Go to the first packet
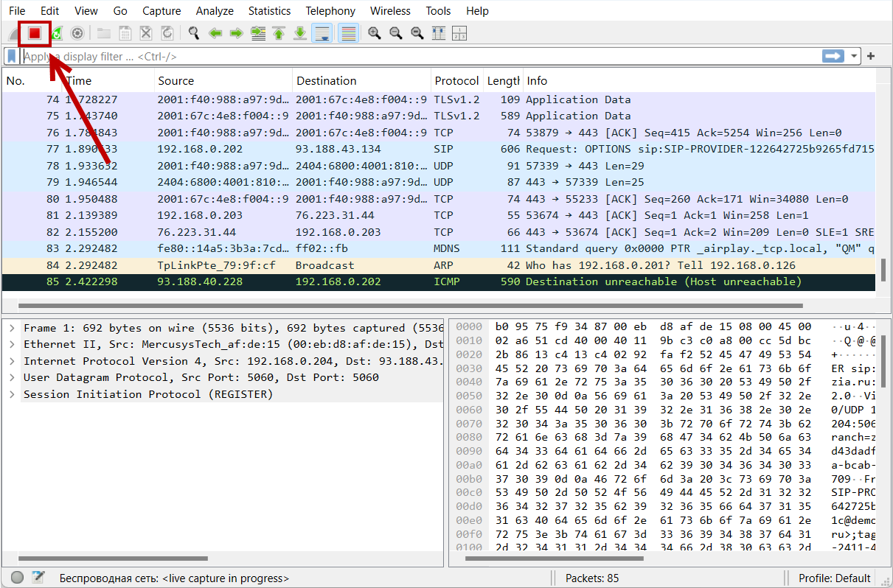The image size is (893, 588). pyautogui.click(x=279, y=33)
